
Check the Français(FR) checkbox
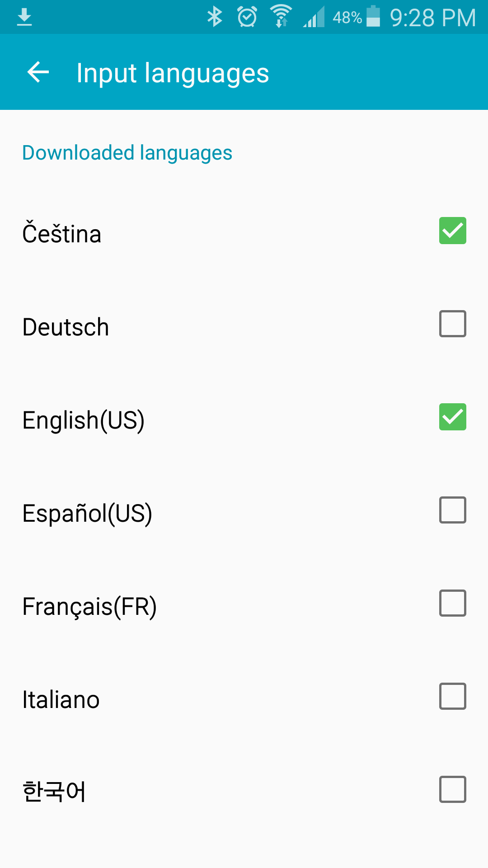[452, 603]
